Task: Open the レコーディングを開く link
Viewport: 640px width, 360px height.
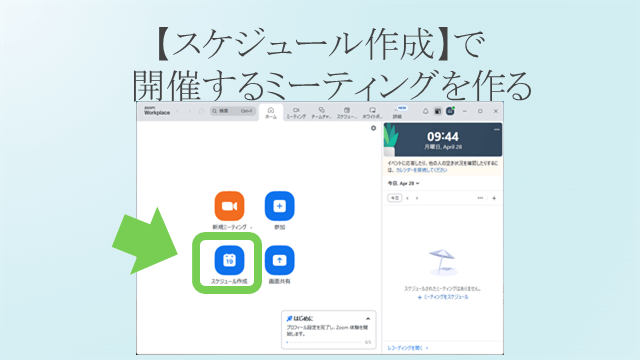Action: point(407,348)
